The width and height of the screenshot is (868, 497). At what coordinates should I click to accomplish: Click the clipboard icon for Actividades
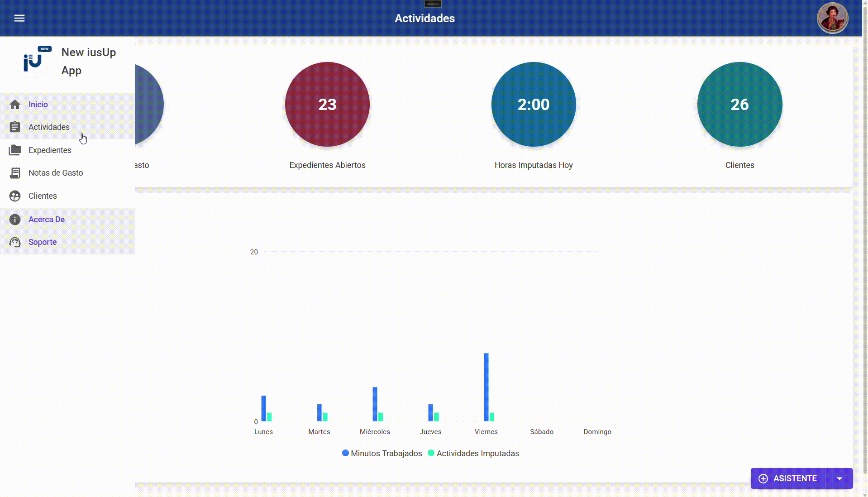[15, 127]
